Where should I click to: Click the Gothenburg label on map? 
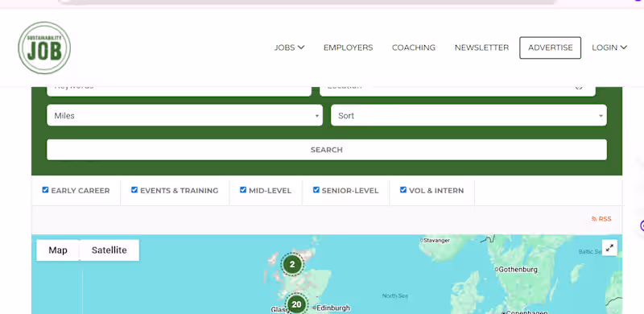(x=518, y=270)
